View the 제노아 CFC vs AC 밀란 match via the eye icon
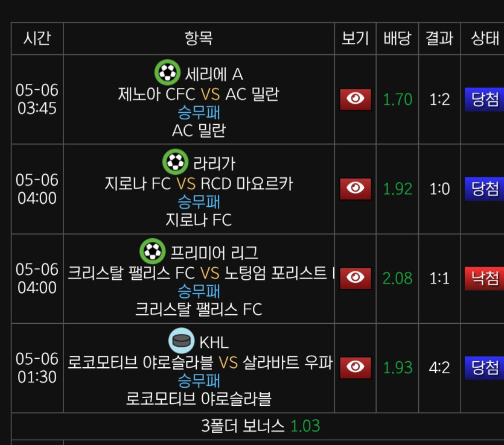 tap(355, 99)
